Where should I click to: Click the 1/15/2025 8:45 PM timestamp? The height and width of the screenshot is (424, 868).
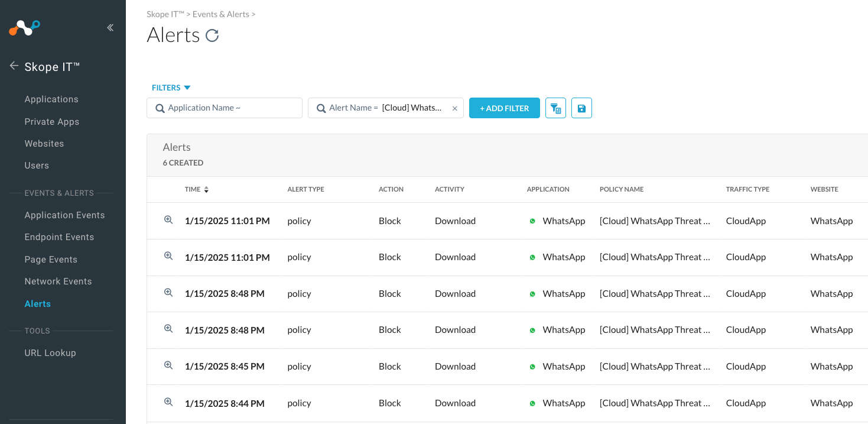coord(225,367)
